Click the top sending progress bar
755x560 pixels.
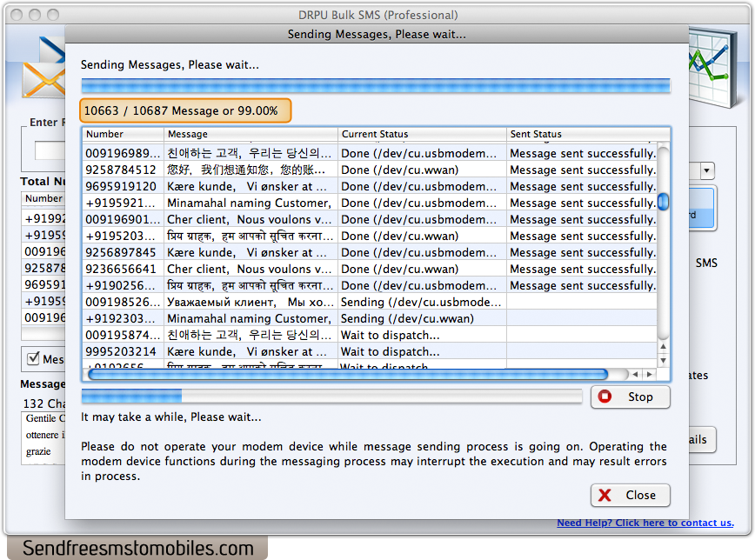(376, 86)
